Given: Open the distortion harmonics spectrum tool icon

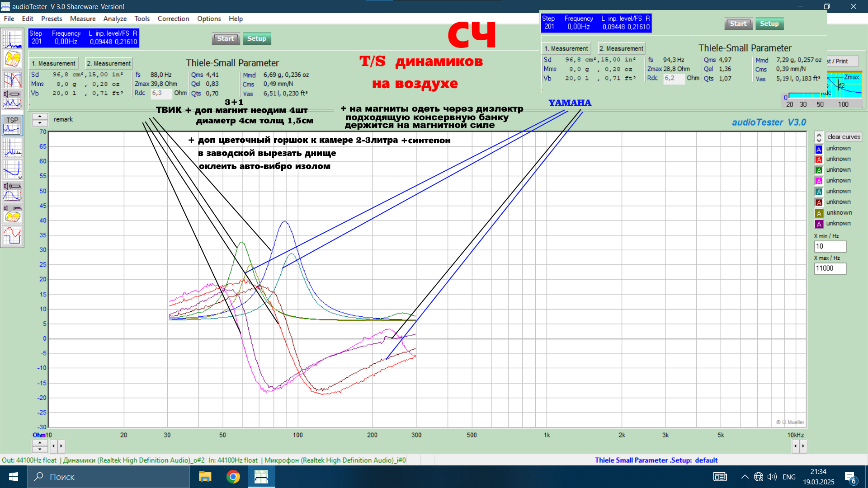Looking at the screenshot, I should [x=12, y=148].
